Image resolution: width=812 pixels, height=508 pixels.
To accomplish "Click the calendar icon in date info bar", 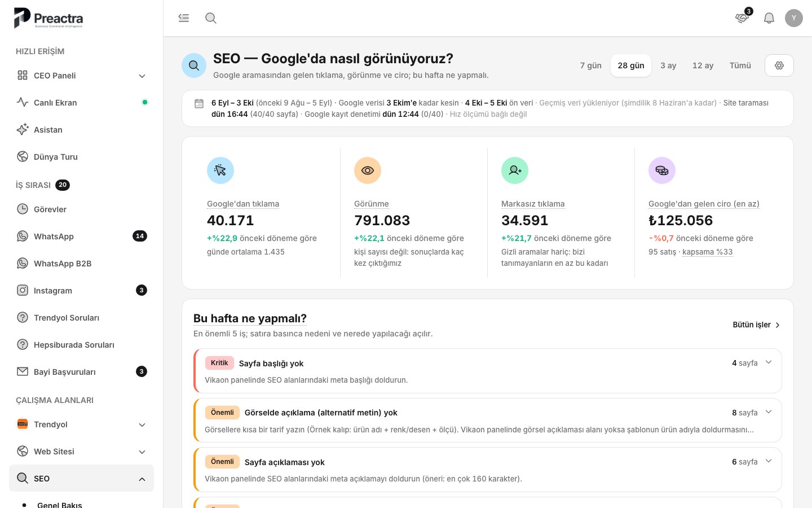I will 199,103.
